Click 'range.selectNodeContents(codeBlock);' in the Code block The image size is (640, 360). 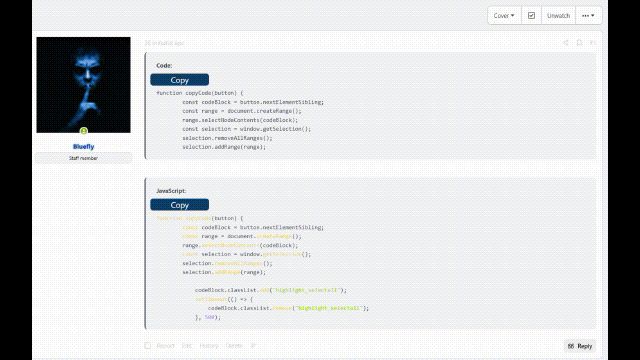point(240,120)
